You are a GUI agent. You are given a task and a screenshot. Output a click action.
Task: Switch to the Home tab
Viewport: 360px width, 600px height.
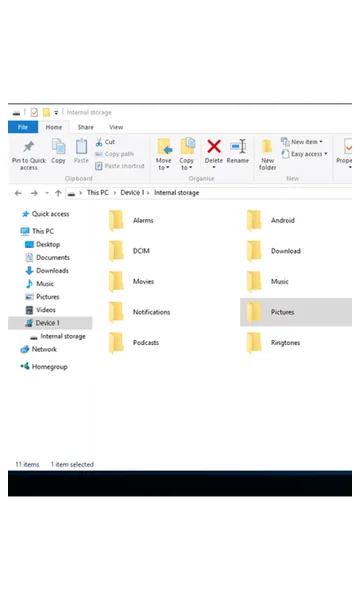54,127
